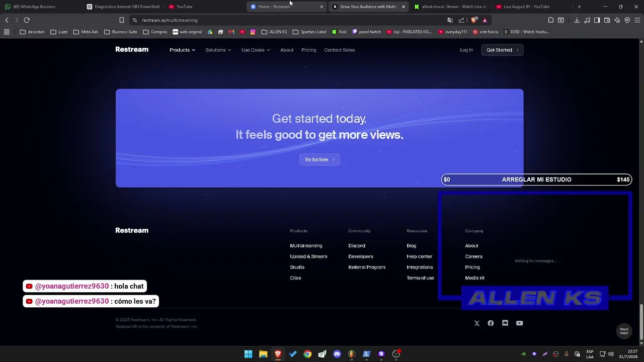Image resolution: width=644 pixels, height=362 pixels.
Task: Open Discord from the taskbar
Action: pyautogui.click(x=337, y=354)
